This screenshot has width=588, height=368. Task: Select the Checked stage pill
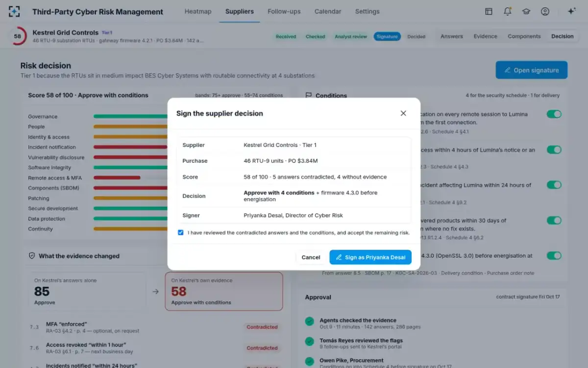click(316, 36)
